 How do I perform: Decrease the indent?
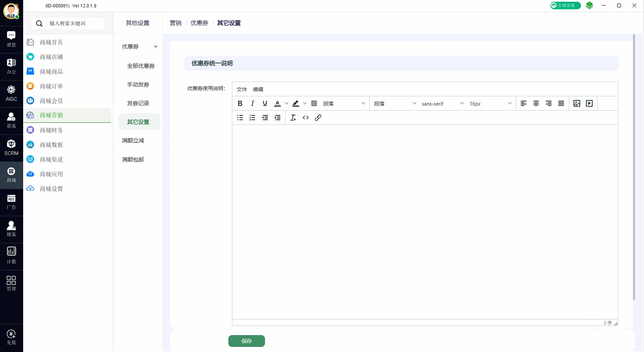(x=265, y=118)
